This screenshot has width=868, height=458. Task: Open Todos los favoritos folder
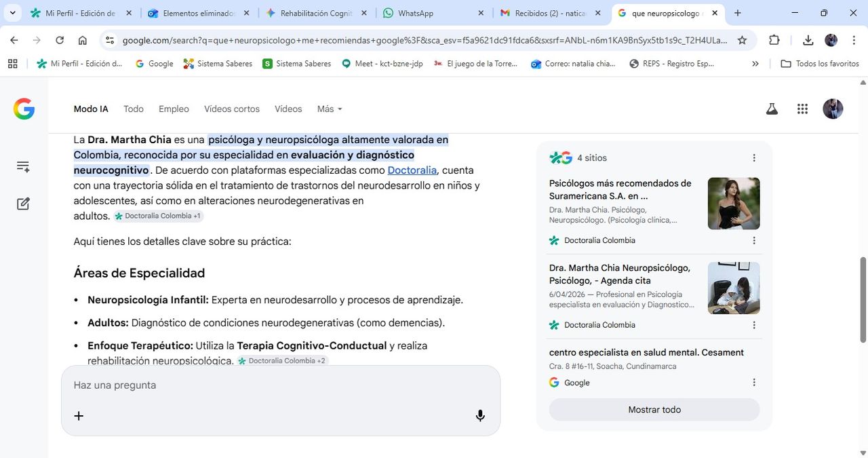coord(820,64)
